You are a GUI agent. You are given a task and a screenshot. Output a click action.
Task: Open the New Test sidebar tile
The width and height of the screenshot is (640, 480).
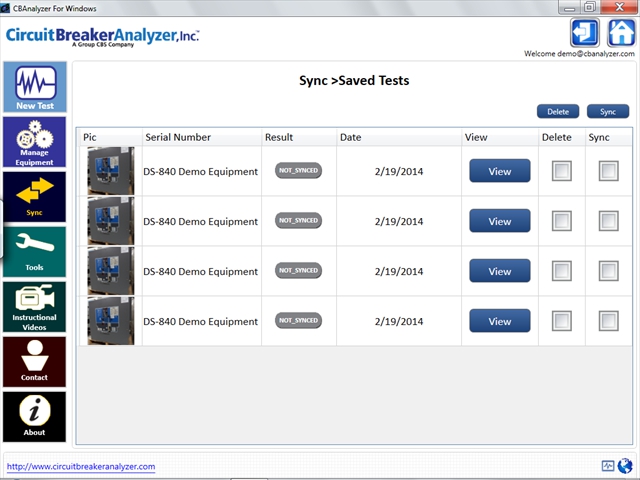35,87
